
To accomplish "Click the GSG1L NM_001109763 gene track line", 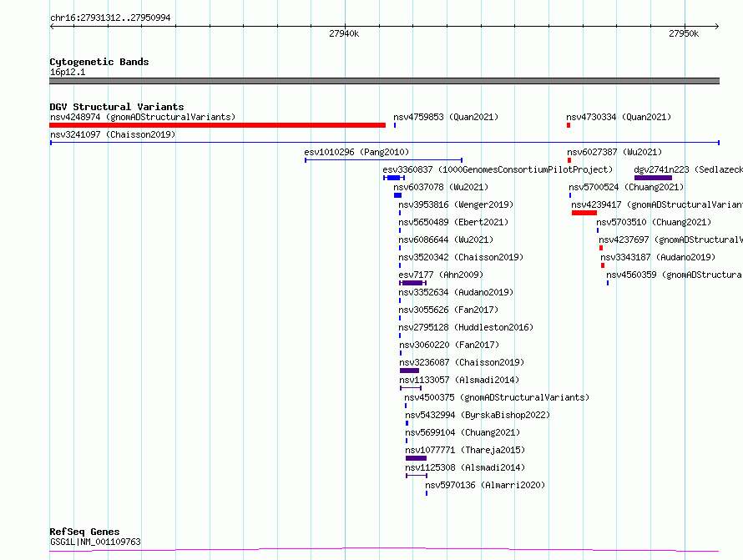I will pyautogui.click(x=384, y=550).
